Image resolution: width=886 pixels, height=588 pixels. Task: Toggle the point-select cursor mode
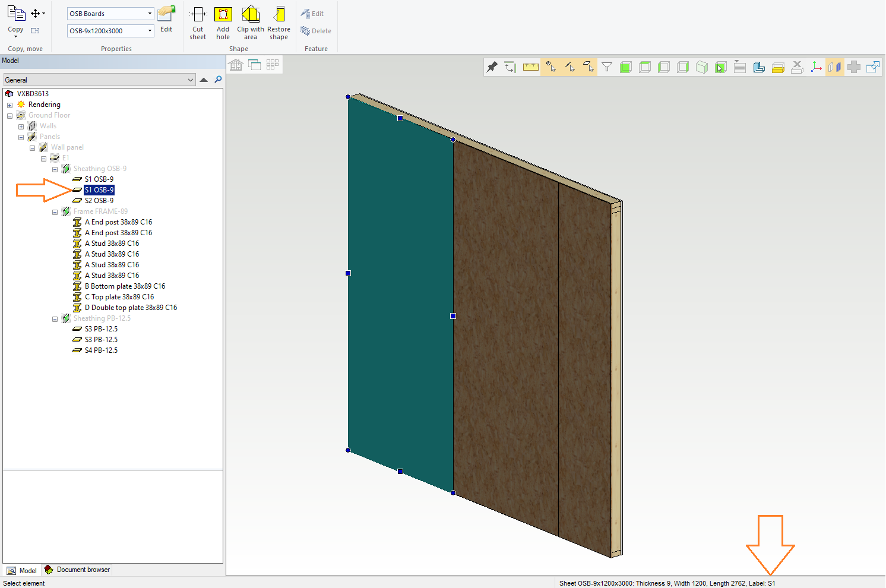[x=551, y=67]
